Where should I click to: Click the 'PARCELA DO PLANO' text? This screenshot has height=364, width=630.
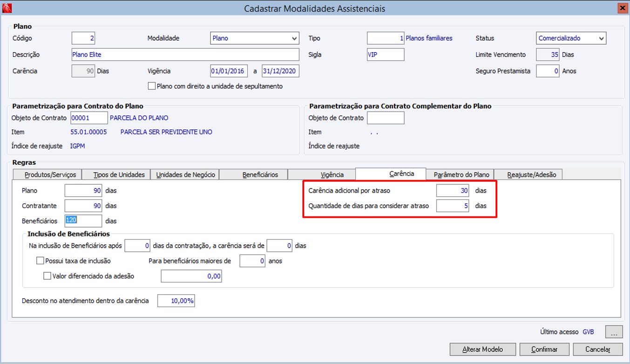coord(139,118)
